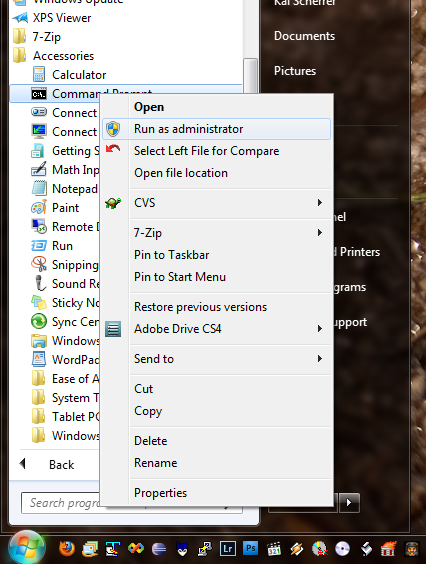Click the WordPad icon
Viewport: 426px width, 564px height.
tap(39, 359)
